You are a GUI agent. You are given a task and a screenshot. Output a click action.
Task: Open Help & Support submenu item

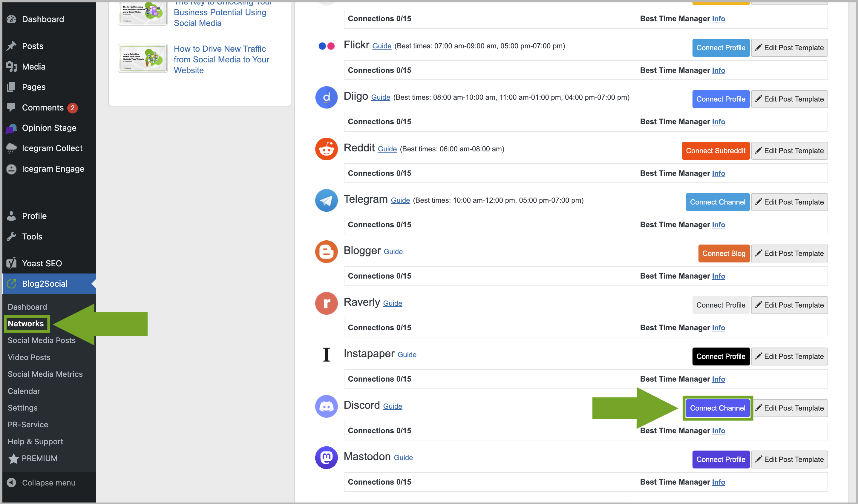click(x=36, y=442)
